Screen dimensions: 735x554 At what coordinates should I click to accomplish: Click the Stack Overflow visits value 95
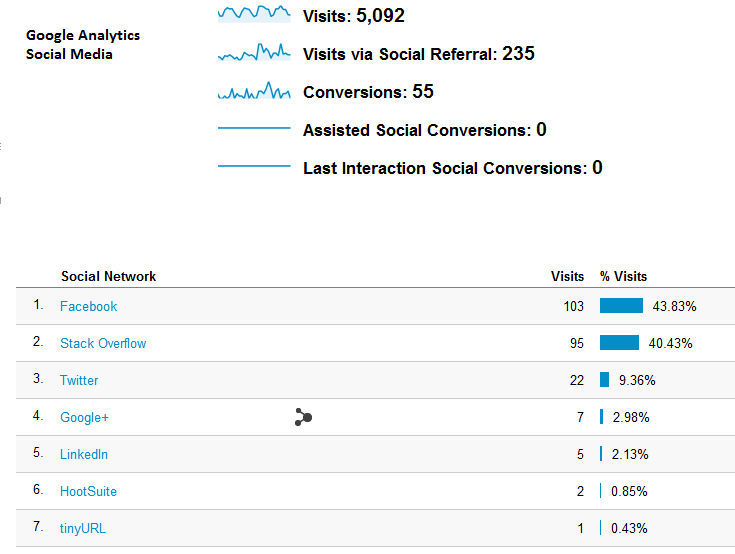577,344
